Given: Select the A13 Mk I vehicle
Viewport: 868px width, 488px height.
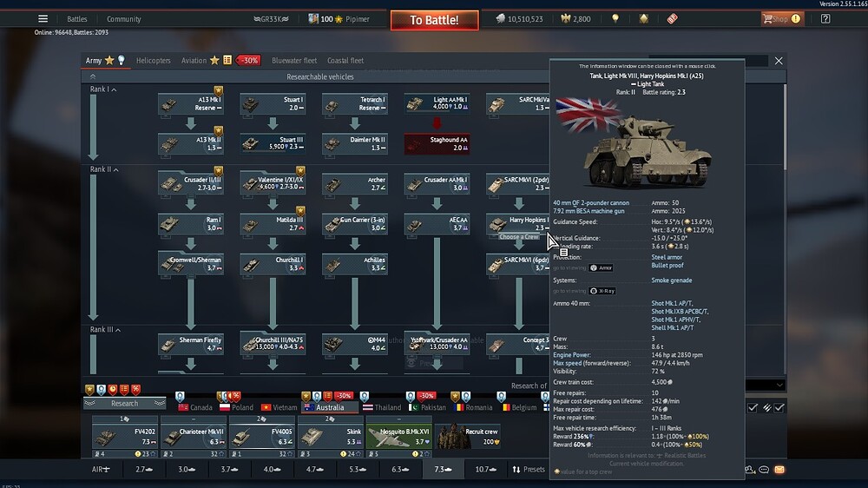Looking at the screenshot, I should point(191,103).
